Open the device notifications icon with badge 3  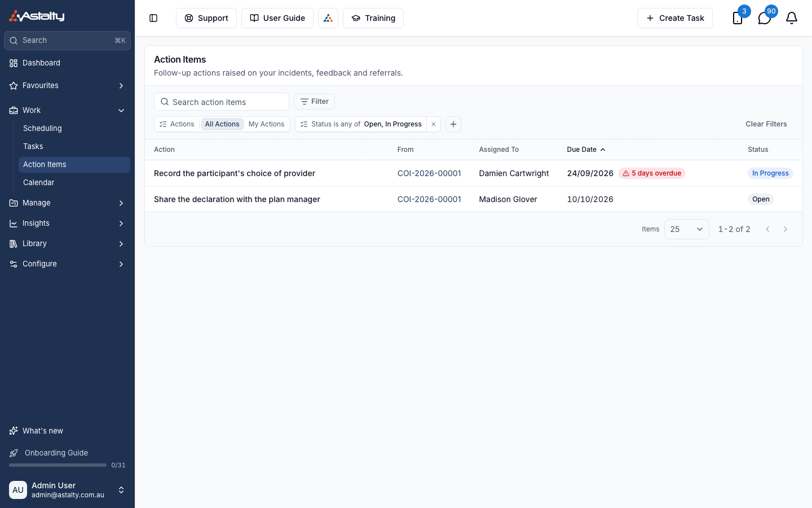pos(738,18)
